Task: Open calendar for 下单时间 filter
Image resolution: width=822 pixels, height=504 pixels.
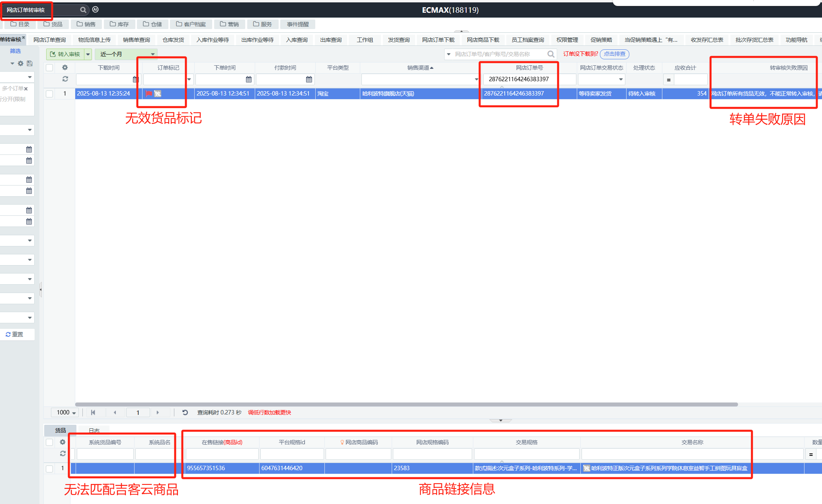Action: point(249,80)
